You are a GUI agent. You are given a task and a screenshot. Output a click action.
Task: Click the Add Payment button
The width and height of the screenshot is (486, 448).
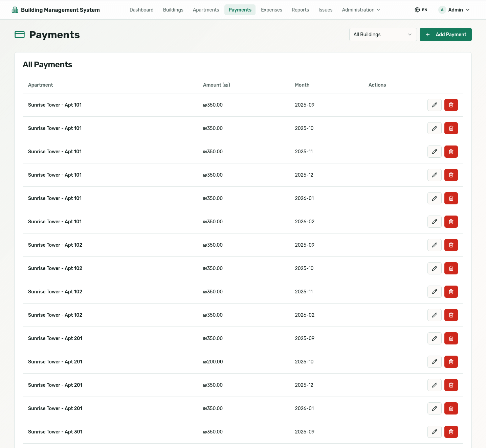tap(445, 35)
